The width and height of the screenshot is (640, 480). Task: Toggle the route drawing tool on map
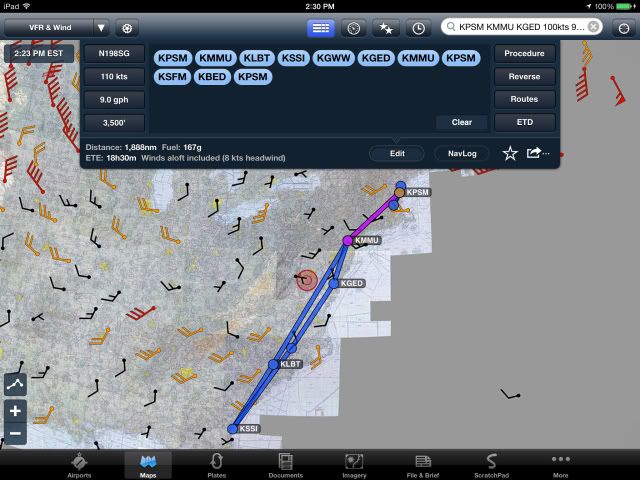pos(15,385)
